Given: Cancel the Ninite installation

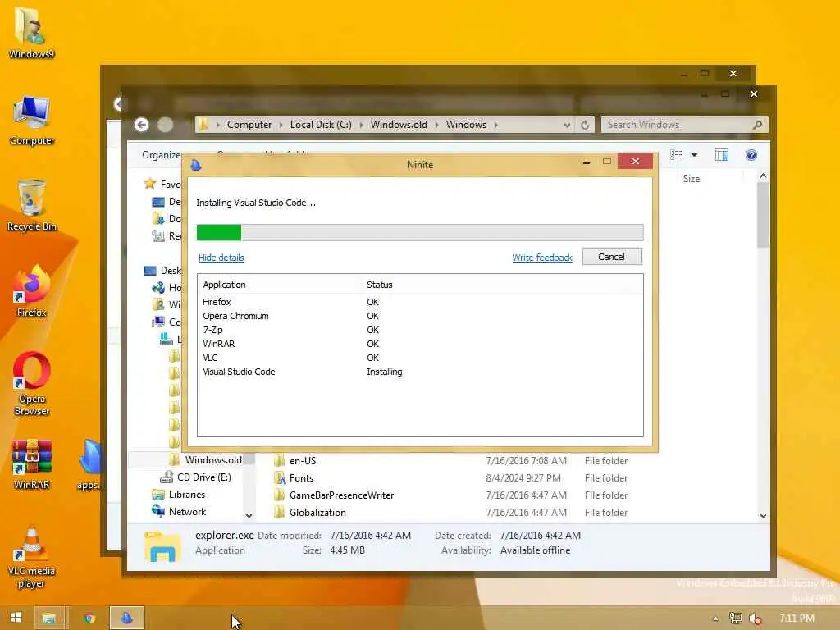Looking at the screenshot, I should tap(612, 257).
